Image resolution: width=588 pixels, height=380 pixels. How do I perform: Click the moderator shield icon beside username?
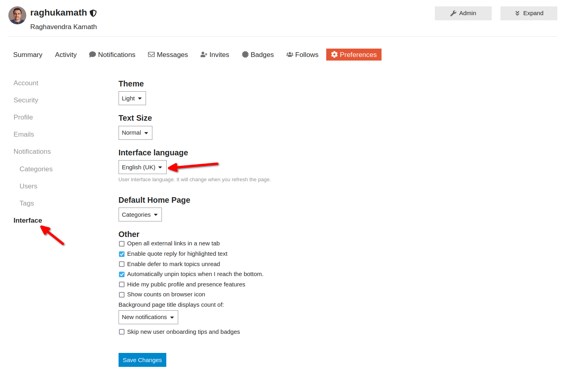point(93,13)
